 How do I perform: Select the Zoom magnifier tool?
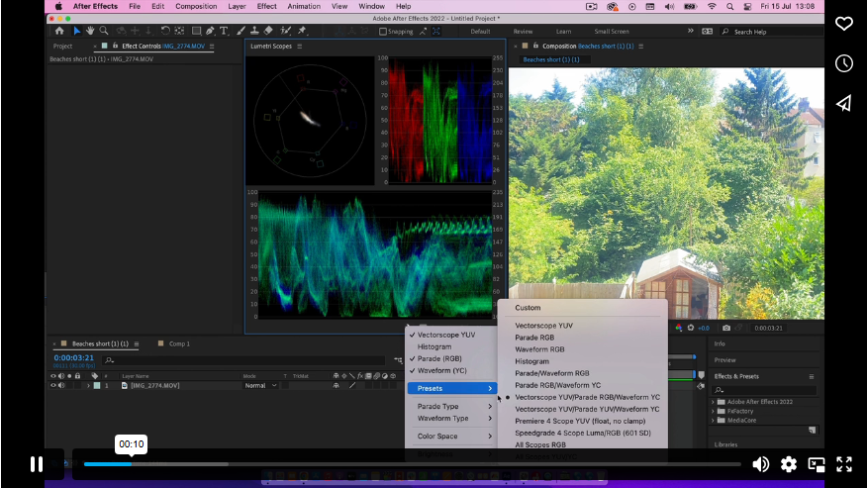(x=104, y=31)
